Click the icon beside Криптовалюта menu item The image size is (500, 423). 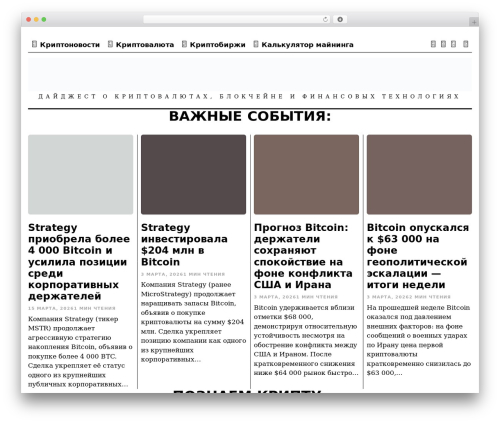tap(110, 44)
